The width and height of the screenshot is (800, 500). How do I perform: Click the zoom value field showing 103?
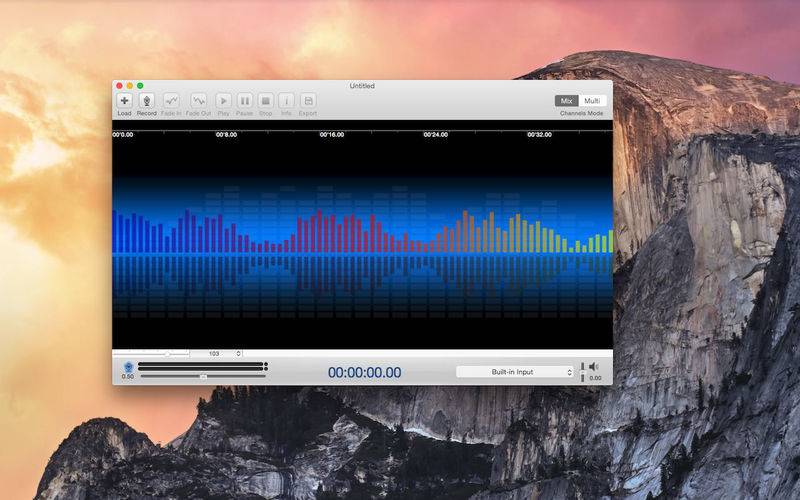pos(213,354)
